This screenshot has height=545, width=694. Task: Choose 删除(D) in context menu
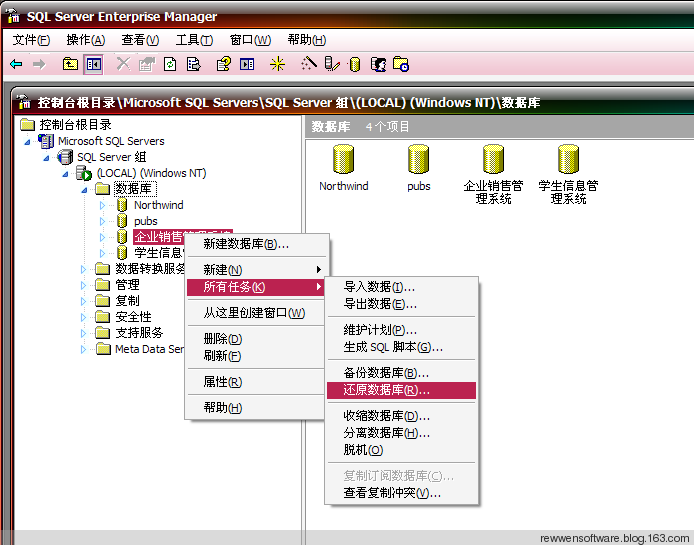pos(256,339)
